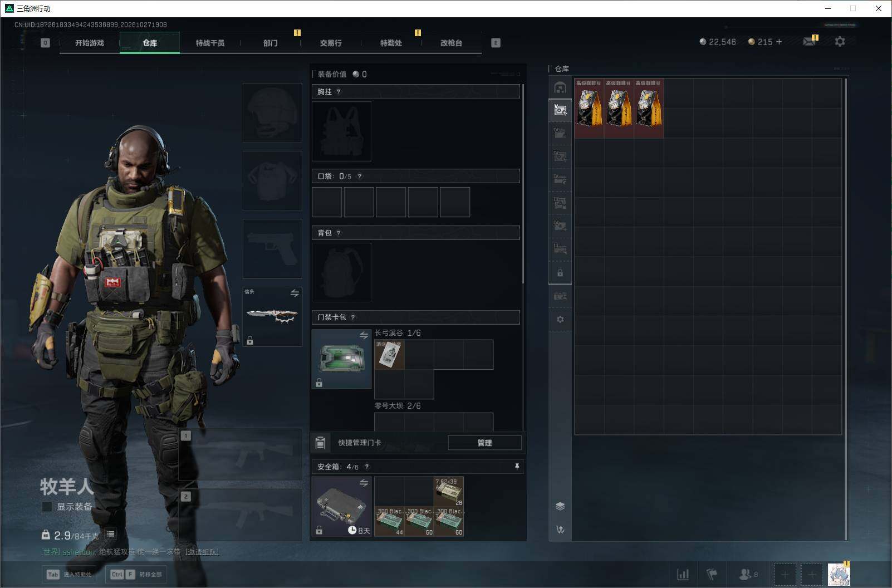Click the 管理 button for access cards
This screenshot has height=588, width=892.
484,443
